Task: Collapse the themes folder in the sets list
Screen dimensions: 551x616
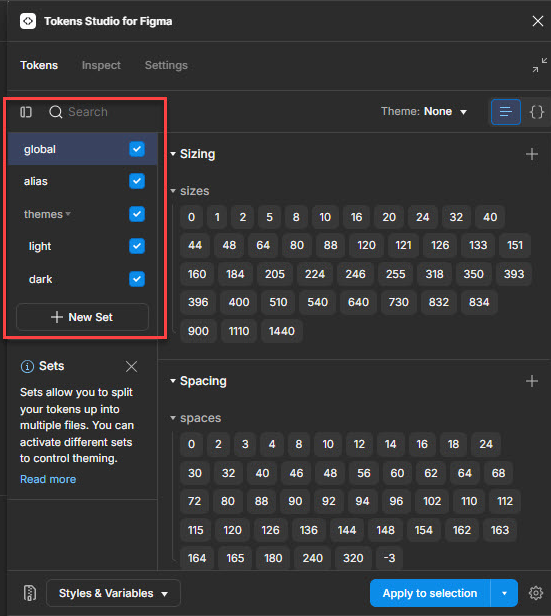Action: coord(68,214)
